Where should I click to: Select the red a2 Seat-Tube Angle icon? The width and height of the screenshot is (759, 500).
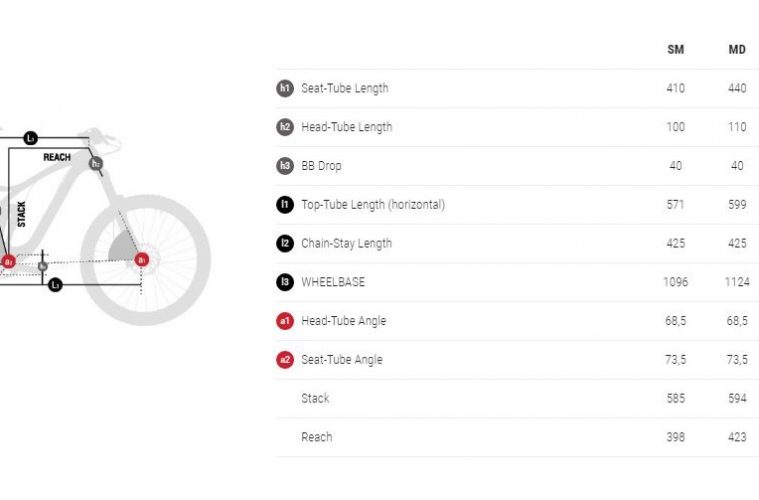click(285, 360)
